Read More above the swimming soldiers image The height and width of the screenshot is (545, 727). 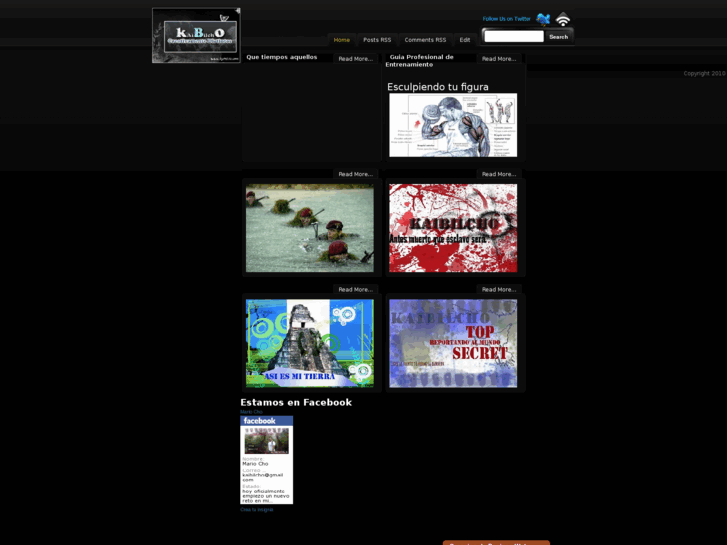click(x=356, y=174)
